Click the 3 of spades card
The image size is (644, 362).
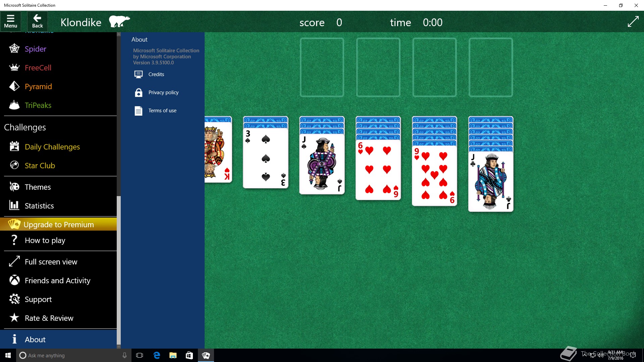point(265,158)
